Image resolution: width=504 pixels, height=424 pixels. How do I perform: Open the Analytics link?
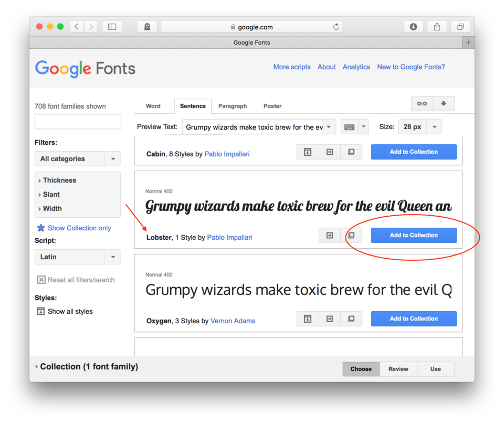356,67
